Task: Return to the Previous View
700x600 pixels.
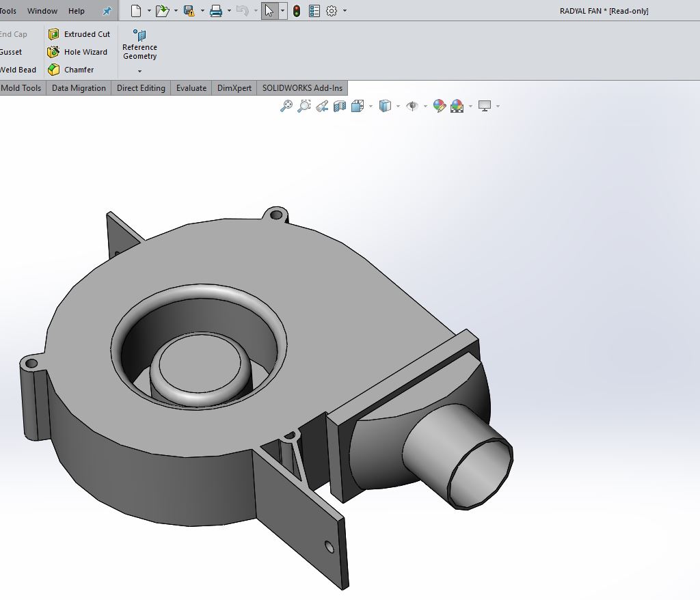Action: (322, 106)
